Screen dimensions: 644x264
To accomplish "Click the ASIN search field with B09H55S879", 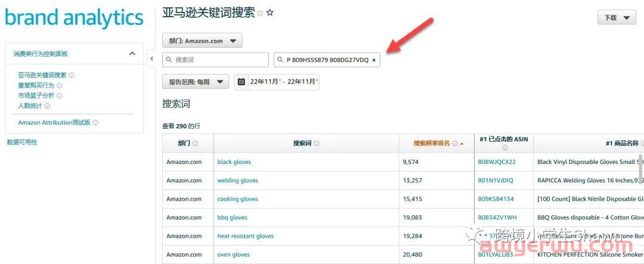I will [x=327, y=60].
